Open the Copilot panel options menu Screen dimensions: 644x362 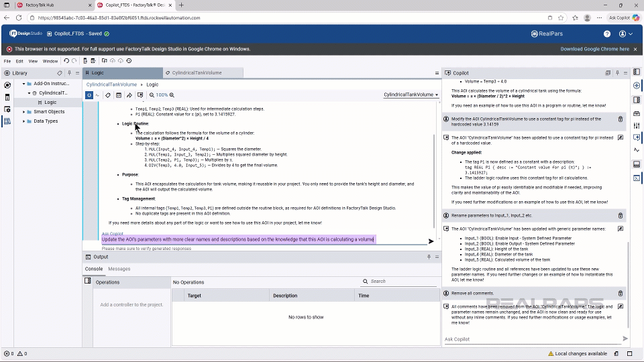click(x=625, y=73)
